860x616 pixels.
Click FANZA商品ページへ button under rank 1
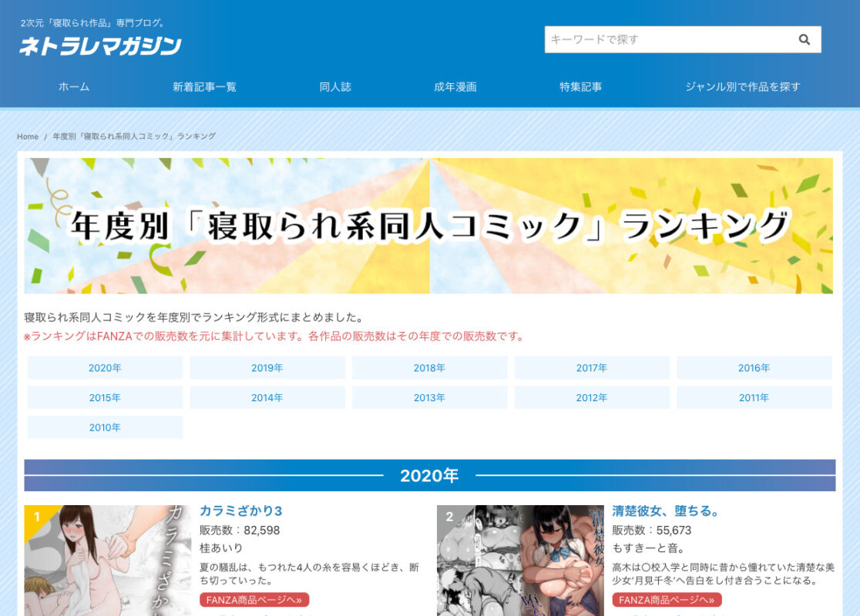coord(254,600)
